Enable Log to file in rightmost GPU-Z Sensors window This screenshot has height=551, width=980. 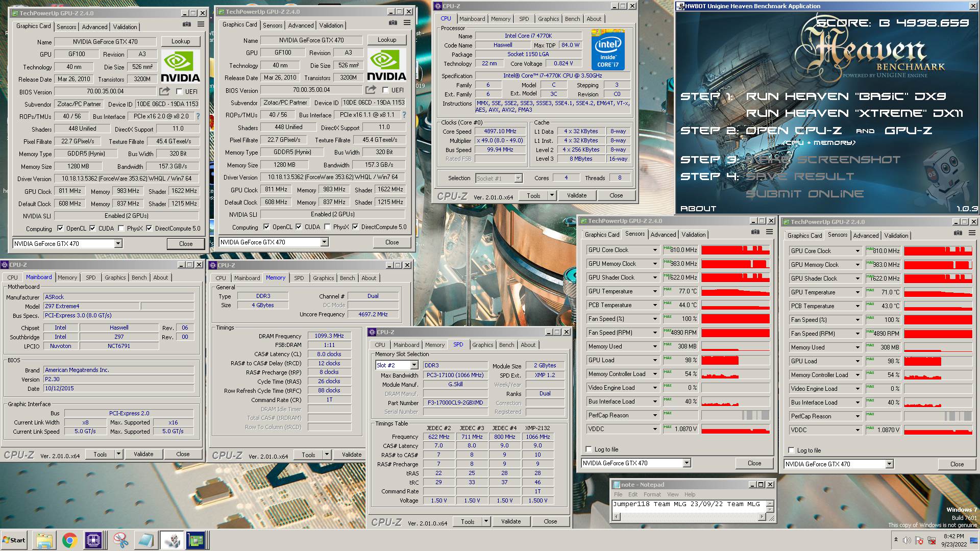point(792,450)
